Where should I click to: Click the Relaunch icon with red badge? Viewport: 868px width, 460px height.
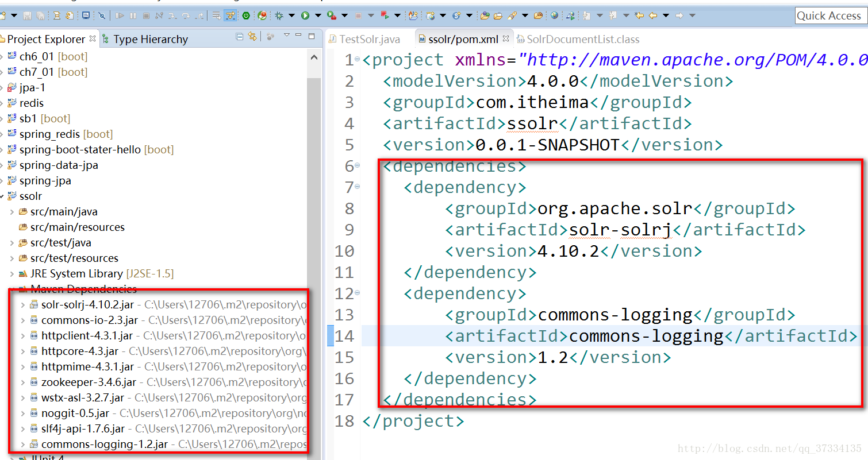click(x=263, y=16)
